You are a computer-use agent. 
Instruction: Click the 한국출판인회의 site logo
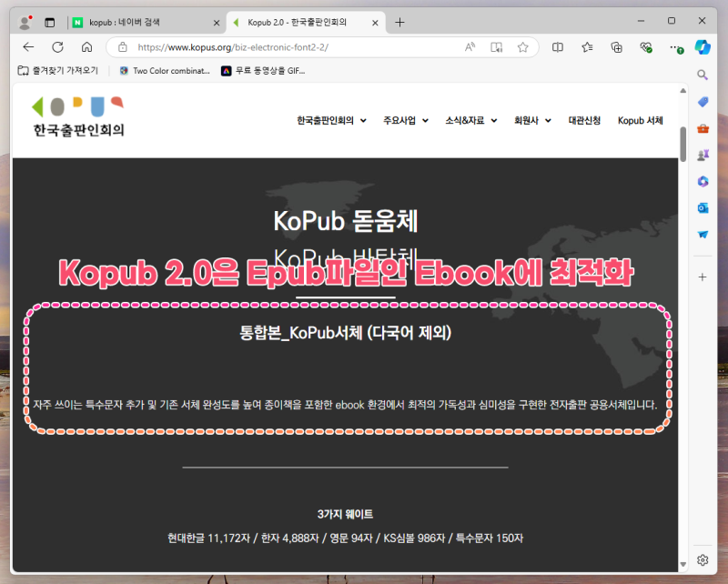tap(78, 117)
